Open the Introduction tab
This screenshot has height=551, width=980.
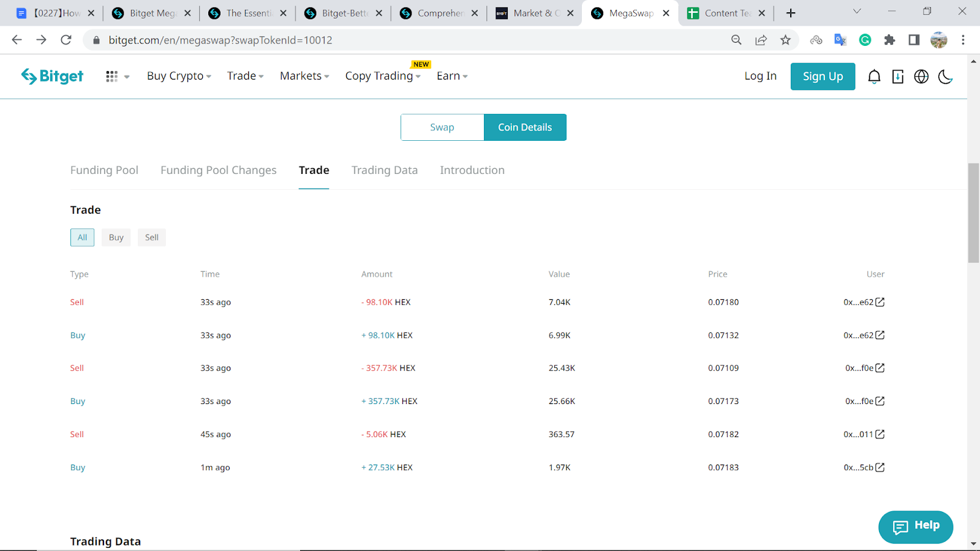point(472,170)
